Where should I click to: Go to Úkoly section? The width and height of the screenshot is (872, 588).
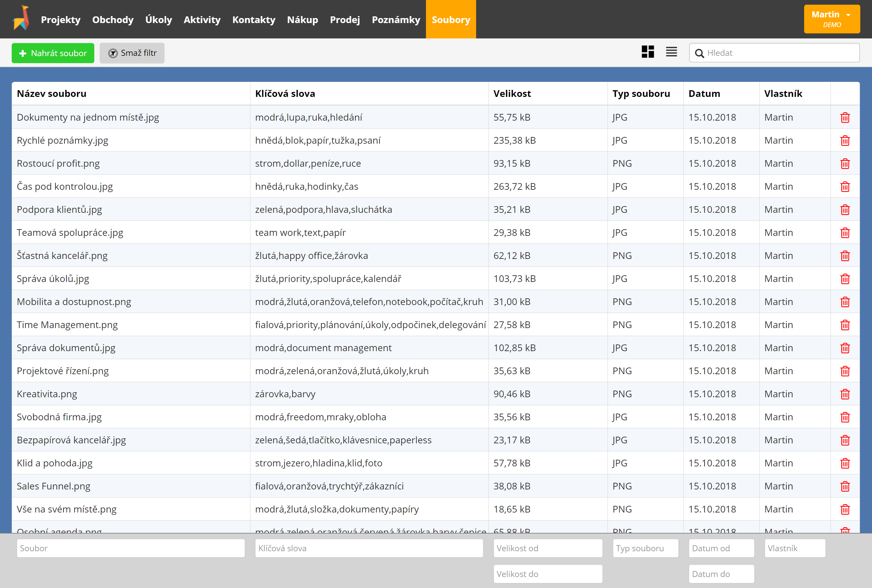click(x=158, y=19)
